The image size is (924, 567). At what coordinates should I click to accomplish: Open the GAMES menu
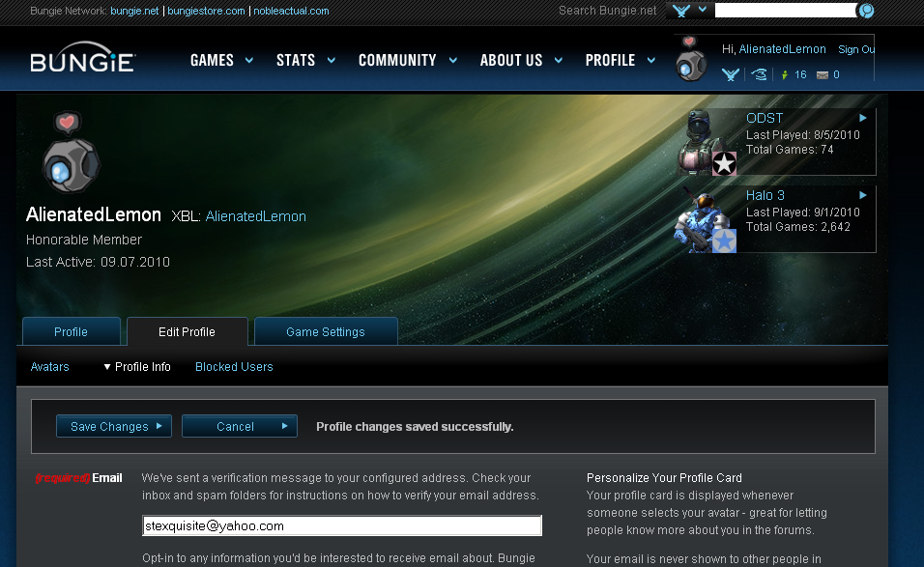coord(212,60)
